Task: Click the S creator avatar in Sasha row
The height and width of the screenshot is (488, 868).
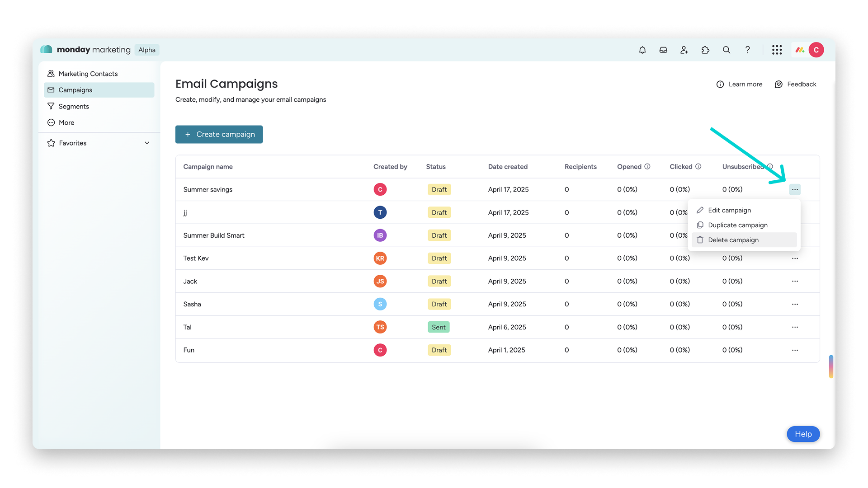Action: click(x=380, y=304)
